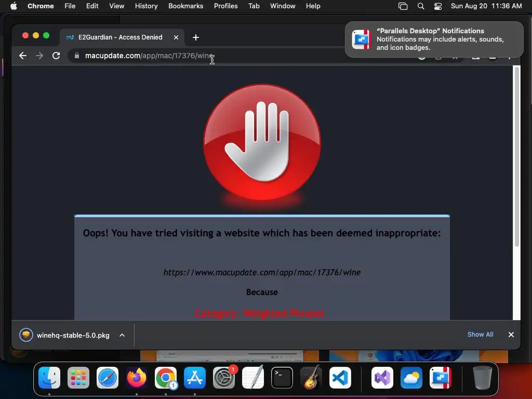Screen dimensions: 532x399
Task: Click the screen mirroring menu bar icon
Action: 403,6
